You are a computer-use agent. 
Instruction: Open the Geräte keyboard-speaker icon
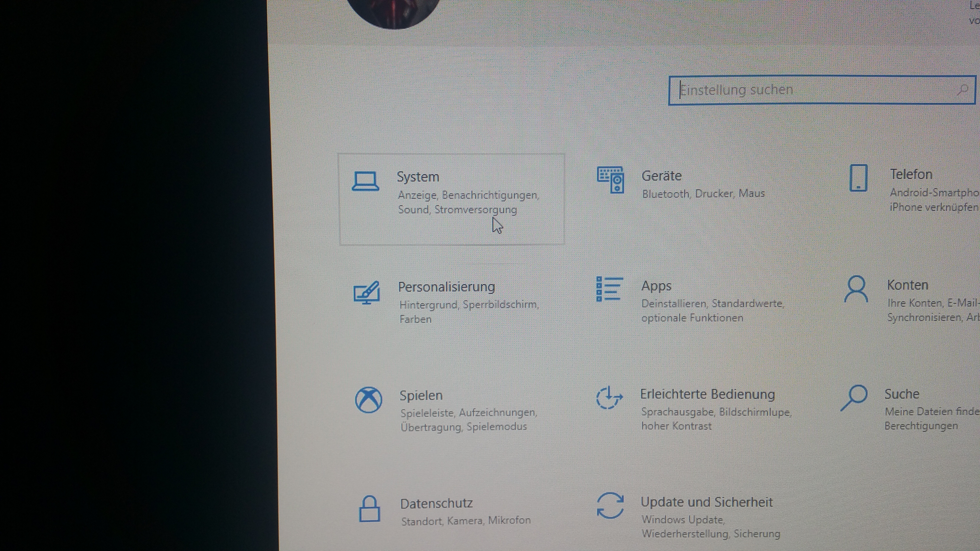click(x=611, y=180)
